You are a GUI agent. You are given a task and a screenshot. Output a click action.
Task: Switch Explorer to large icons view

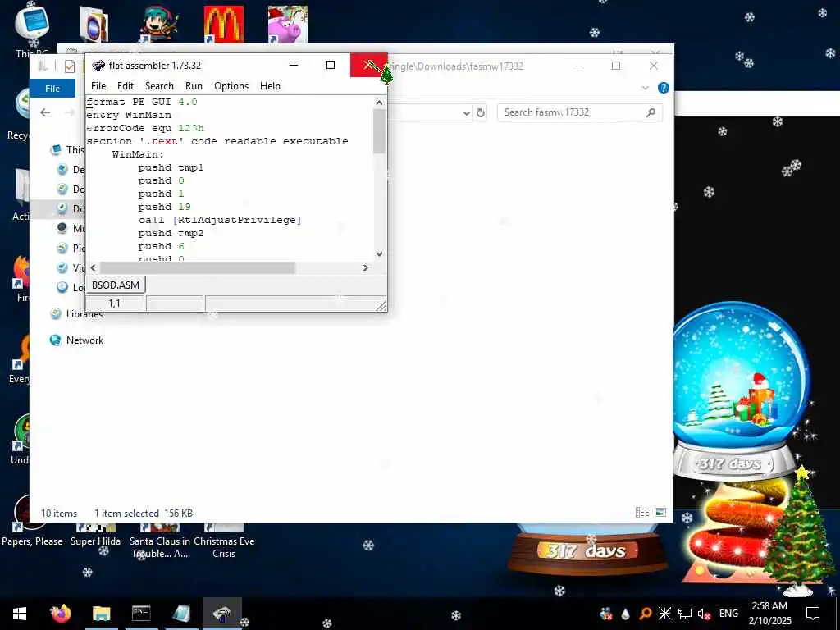tap(660, 513)
